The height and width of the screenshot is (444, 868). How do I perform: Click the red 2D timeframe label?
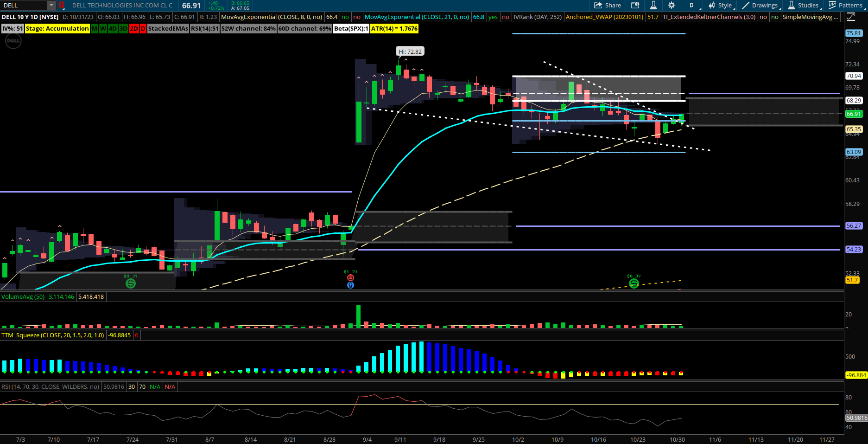click(x=134, y=29)
